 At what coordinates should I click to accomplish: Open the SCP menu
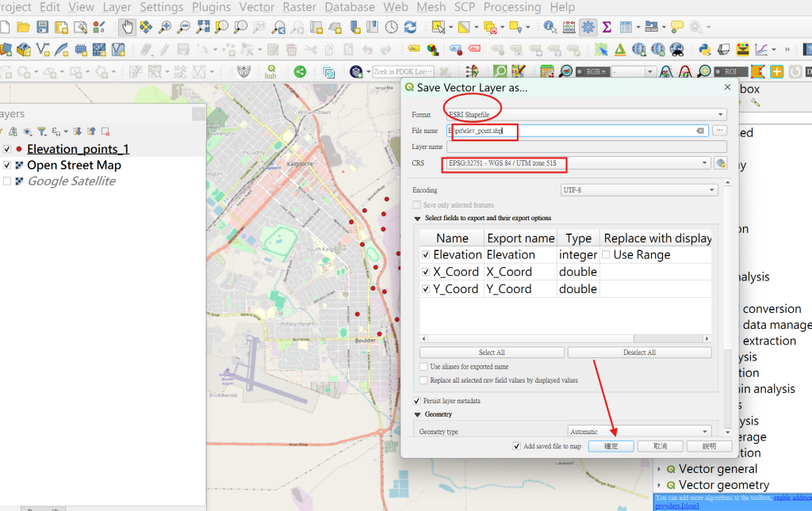[465, 7]
